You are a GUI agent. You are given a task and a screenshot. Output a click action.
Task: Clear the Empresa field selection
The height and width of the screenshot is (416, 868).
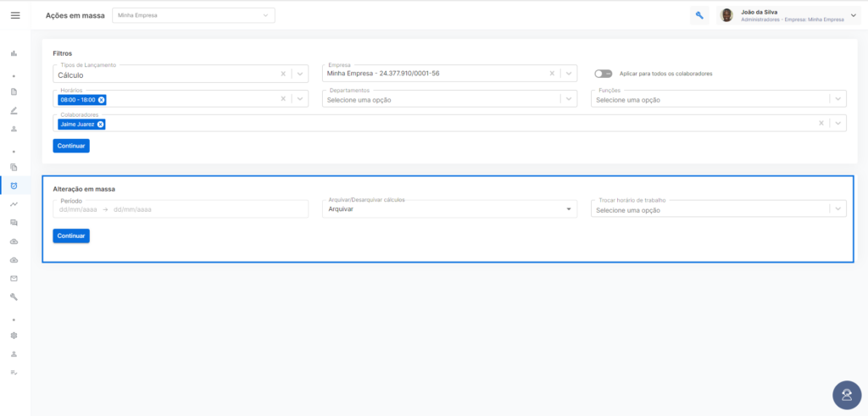(x=552, y=73)
